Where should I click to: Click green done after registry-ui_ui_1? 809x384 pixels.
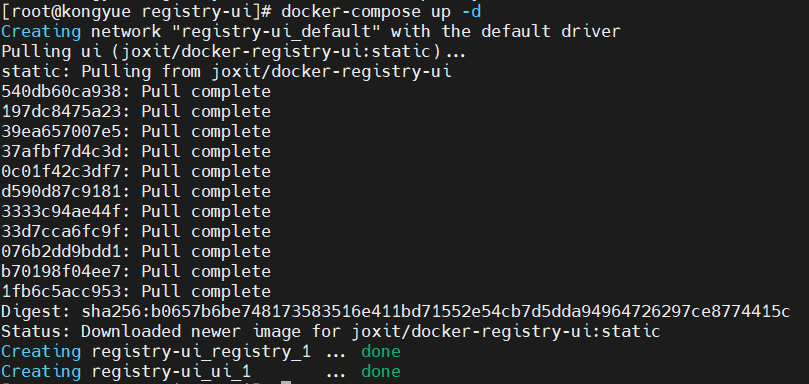click(381, 372)
